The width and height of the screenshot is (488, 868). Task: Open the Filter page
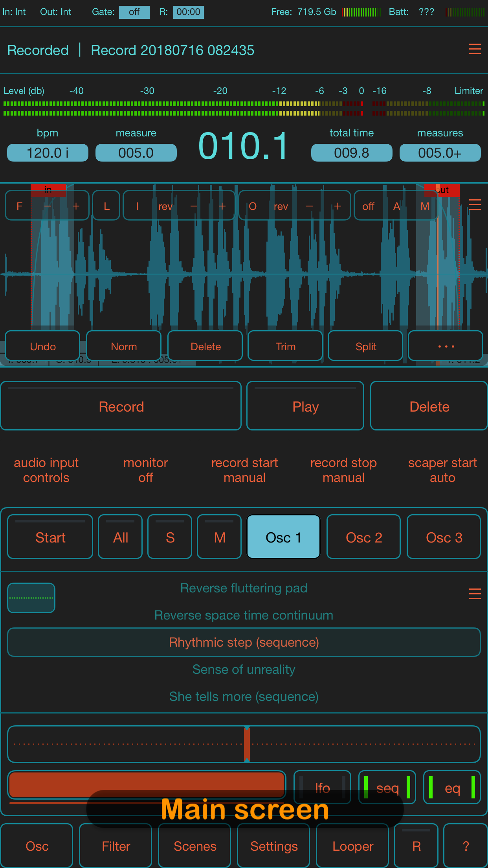click(x=116, y=846)
